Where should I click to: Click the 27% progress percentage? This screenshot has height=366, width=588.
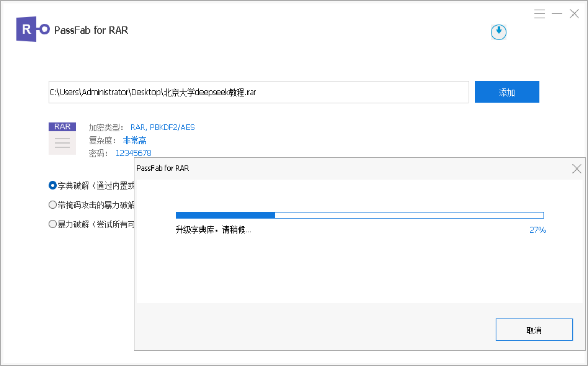point(537,230)
